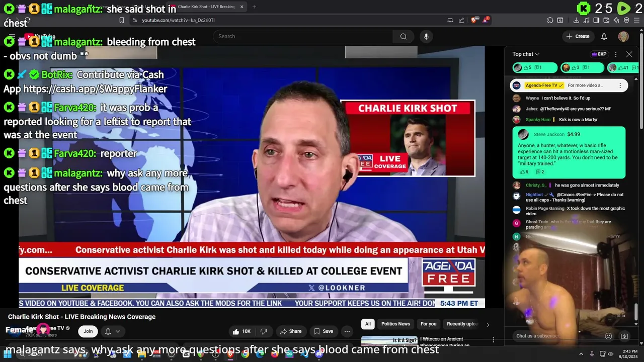Open the browser downloads icon
Image resolution: width=644 pixels, height=362 pixels.
[x=576, y=20]
